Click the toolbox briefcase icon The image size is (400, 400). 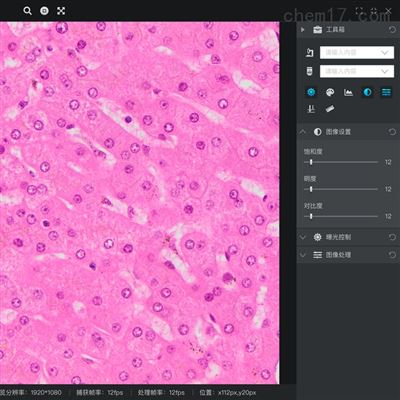point(317,30)
